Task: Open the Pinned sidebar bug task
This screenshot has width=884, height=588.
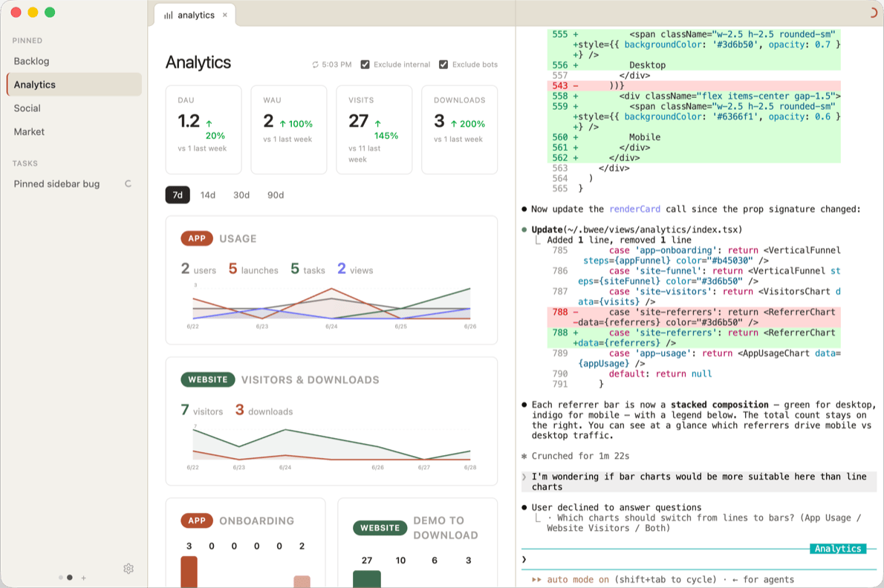Action: tap(74, 183)
